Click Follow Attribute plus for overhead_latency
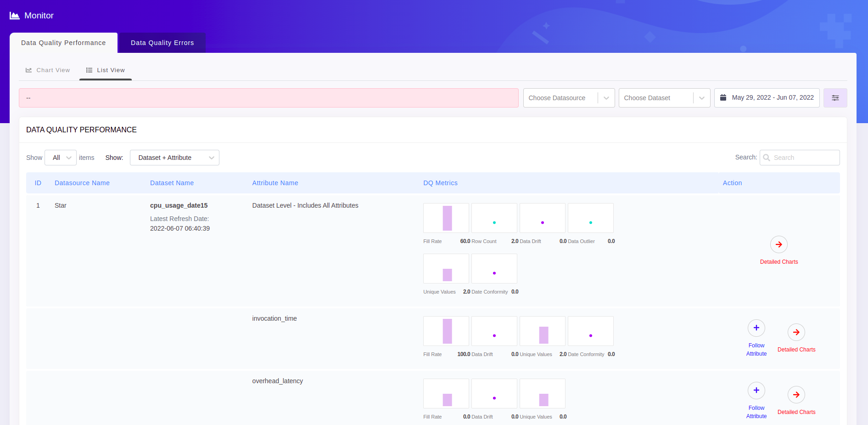 (x=756, y=391)
